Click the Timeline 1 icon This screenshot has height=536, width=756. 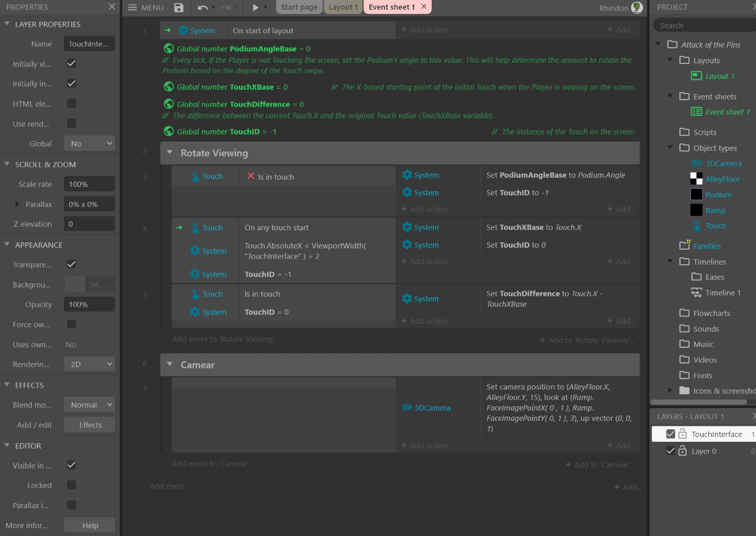696,293
